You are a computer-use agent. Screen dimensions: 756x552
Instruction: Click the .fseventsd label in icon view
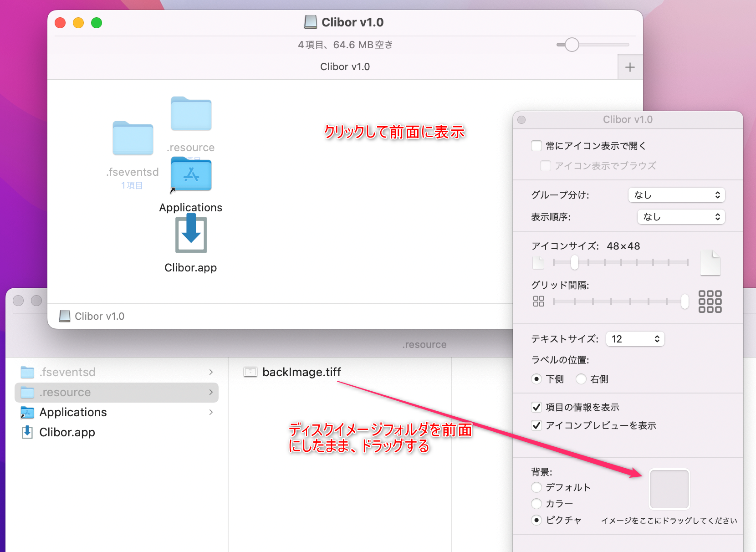(133, 172)
